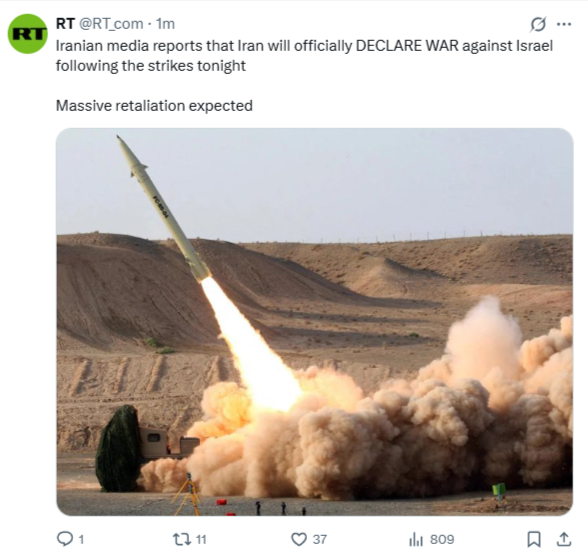Click the Massive retaliation expected line

[154, 106]
